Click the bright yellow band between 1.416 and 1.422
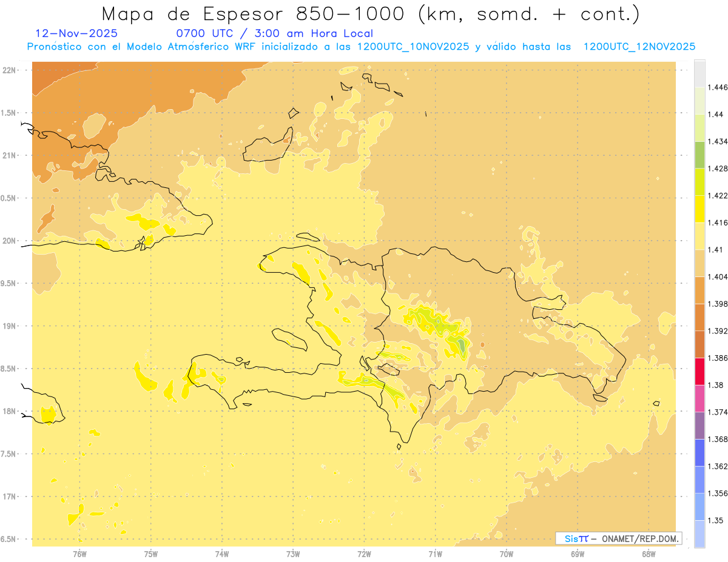Screen dimensions: 728x562 tap(699, 209)
